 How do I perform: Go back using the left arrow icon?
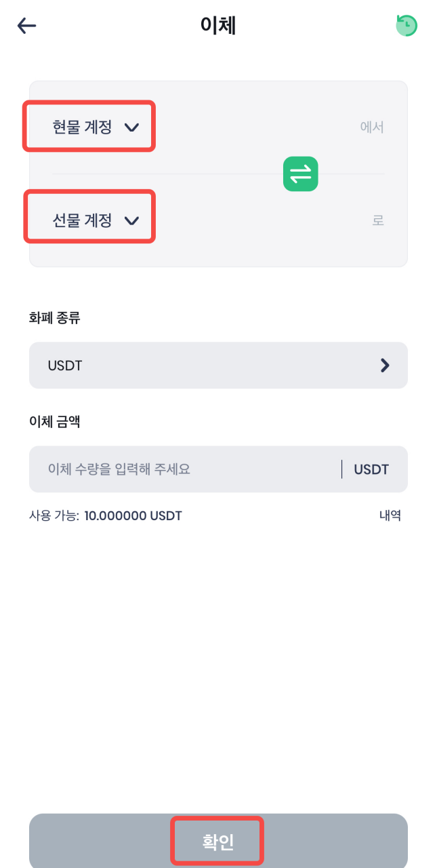(x=26, y=26)
